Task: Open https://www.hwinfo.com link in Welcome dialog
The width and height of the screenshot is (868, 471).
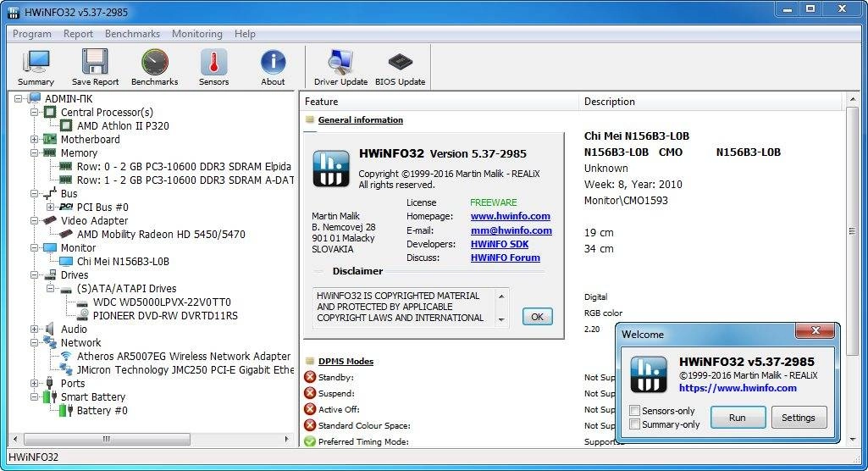Action: pos(738,388)
